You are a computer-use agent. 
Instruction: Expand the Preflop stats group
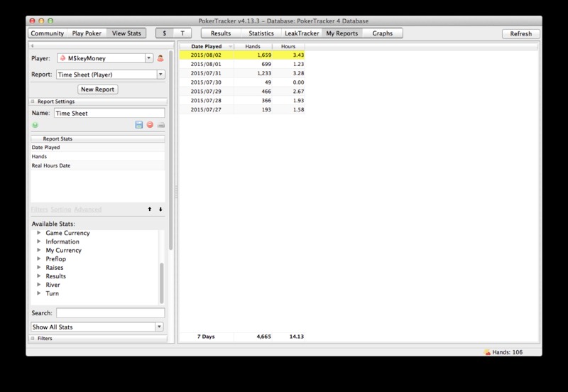click(x=39, y=258)
